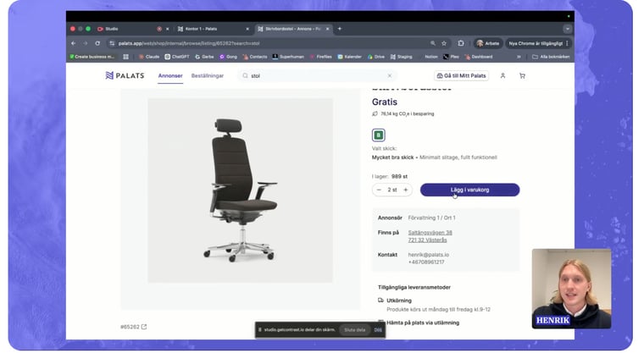Open listing #65262 external link icon
Viewport: 644px width, 353px height.
(x=144, y=327)
